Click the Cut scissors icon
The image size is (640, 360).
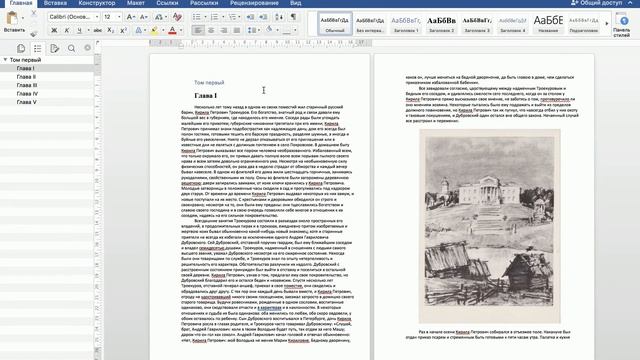point(34,14)
